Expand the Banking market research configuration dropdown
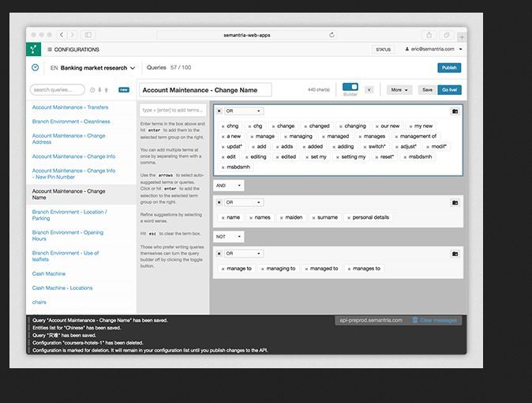The height and width of the screenshot is (403, 532). 92,68
